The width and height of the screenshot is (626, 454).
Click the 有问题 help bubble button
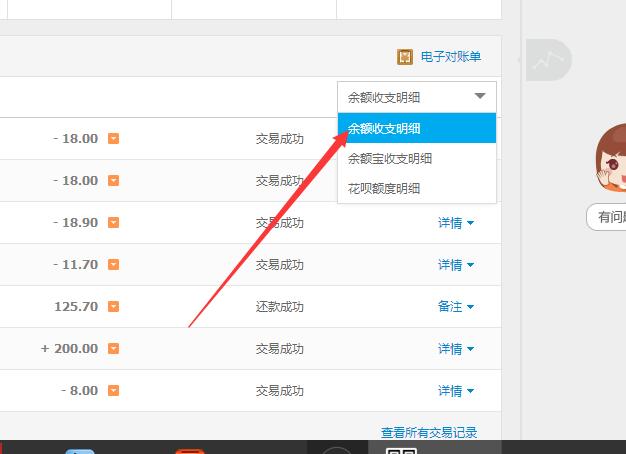coord(606,217)
